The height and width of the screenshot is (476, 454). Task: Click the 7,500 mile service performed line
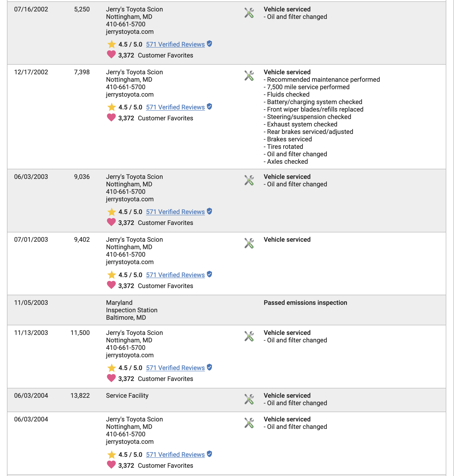(x=307, y=87)
